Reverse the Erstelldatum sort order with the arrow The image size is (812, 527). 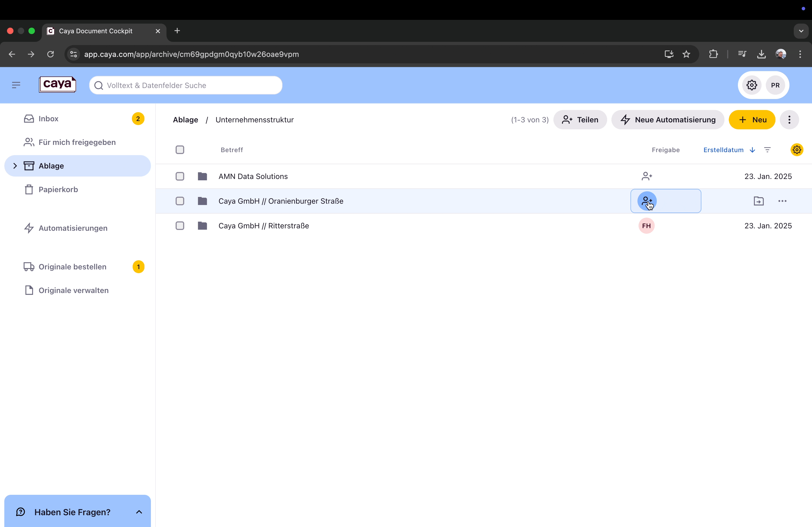click(752, 150)
